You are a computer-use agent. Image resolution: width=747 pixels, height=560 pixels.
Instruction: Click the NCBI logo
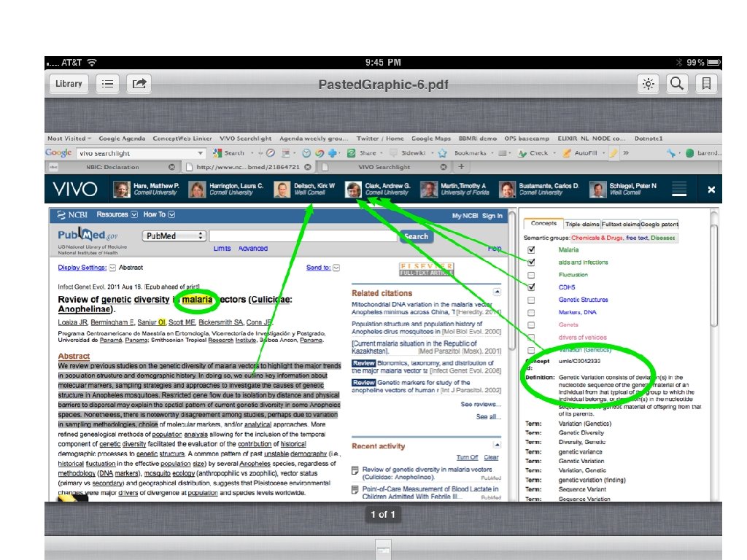coord(72,215)
